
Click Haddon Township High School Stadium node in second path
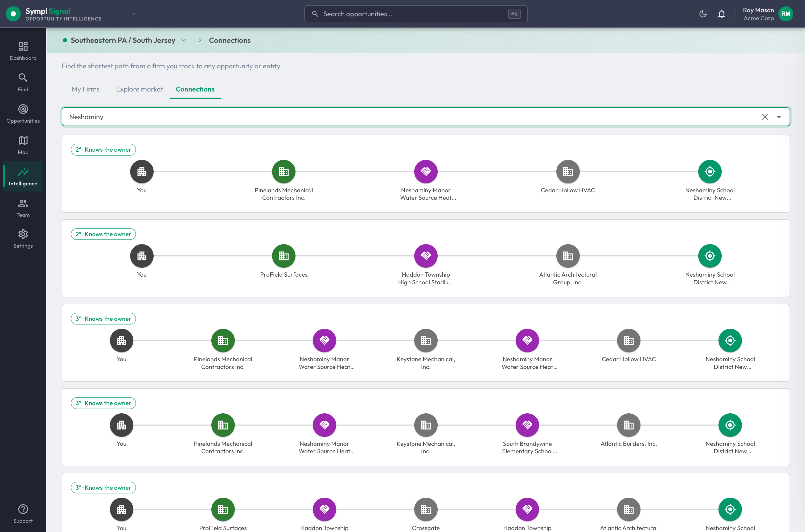[x=426, y=256]
